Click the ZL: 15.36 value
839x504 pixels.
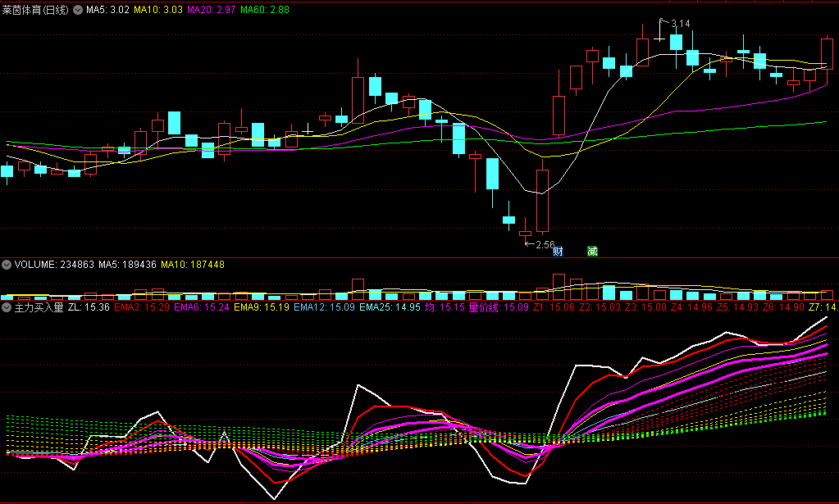click(x=89, y=307)
